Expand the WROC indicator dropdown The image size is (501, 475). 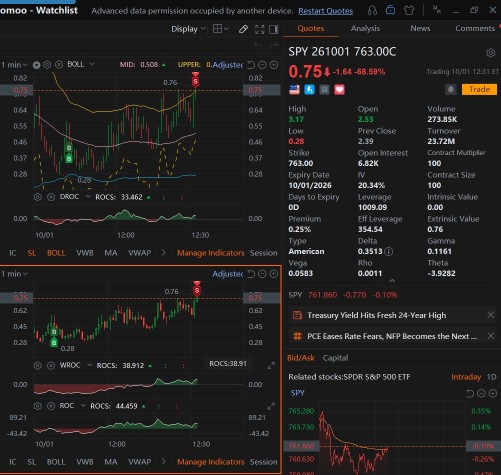(x=89, y=365)
